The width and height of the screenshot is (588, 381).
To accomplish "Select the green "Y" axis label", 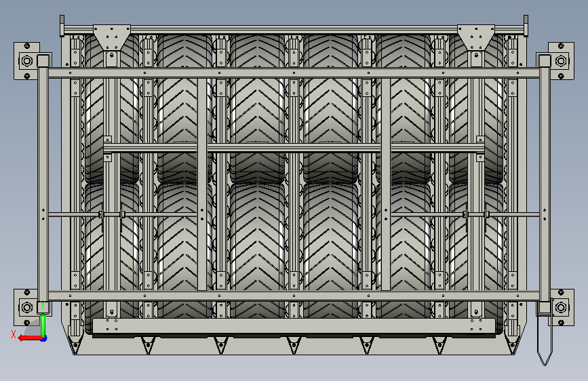I will pyautogui.click(x=43, y=305).
